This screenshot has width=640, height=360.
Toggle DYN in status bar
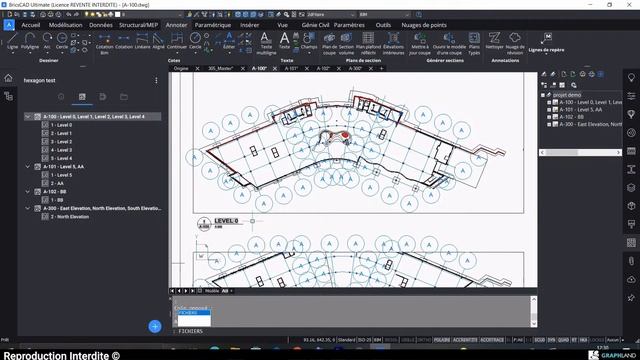(551, 340)
